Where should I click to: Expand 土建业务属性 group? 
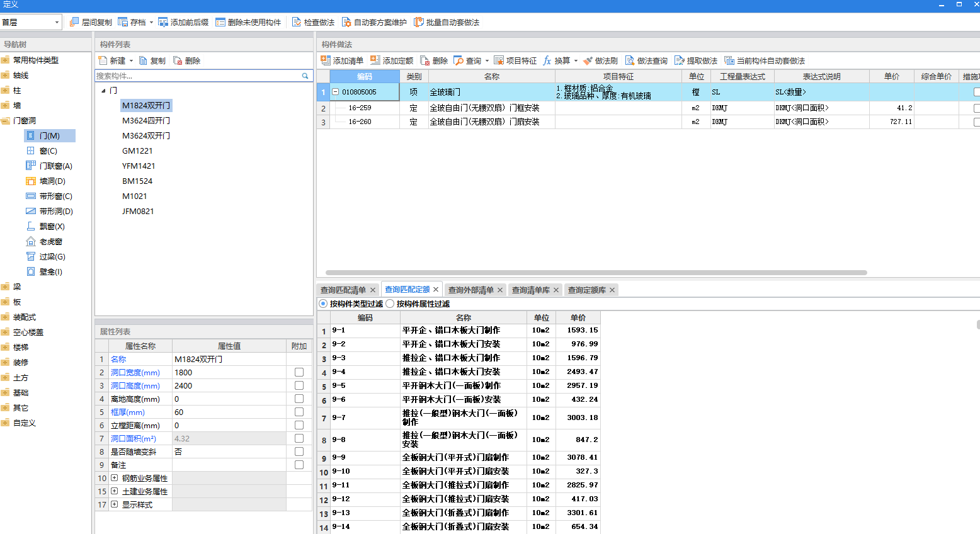(x=114, y=491)
